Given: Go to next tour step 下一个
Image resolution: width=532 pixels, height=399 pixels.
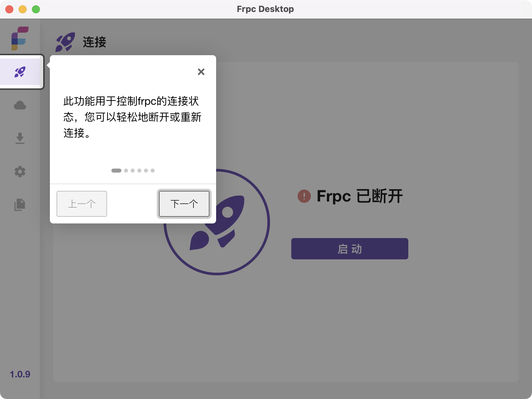Looking at the screenshot, I should pyautogui.click(x=184, y=204).
